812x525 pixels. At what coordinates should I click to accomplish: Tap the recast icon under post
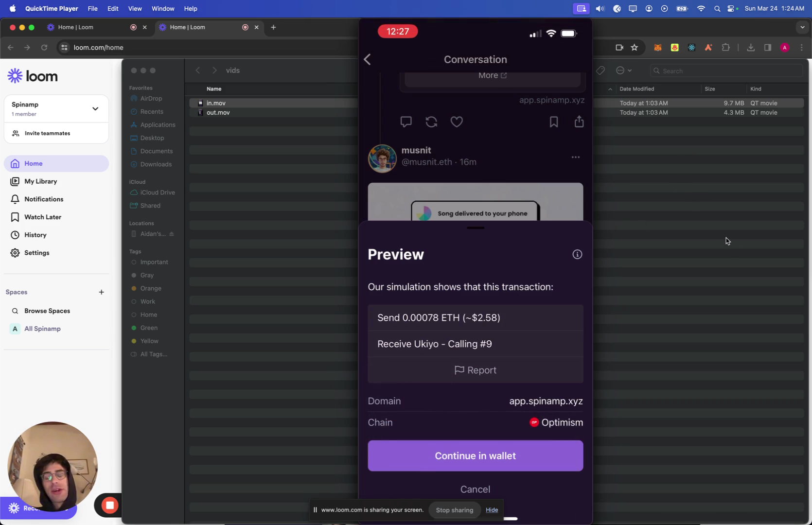[431, 122]
